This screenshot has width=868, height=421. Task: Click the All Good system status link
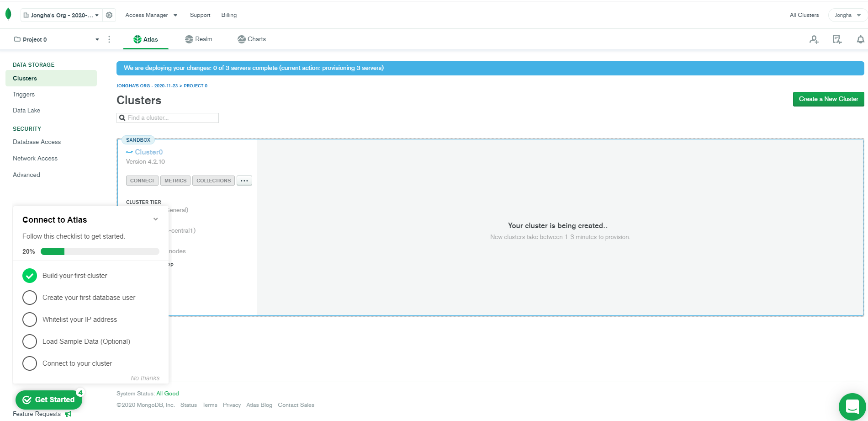168,394
